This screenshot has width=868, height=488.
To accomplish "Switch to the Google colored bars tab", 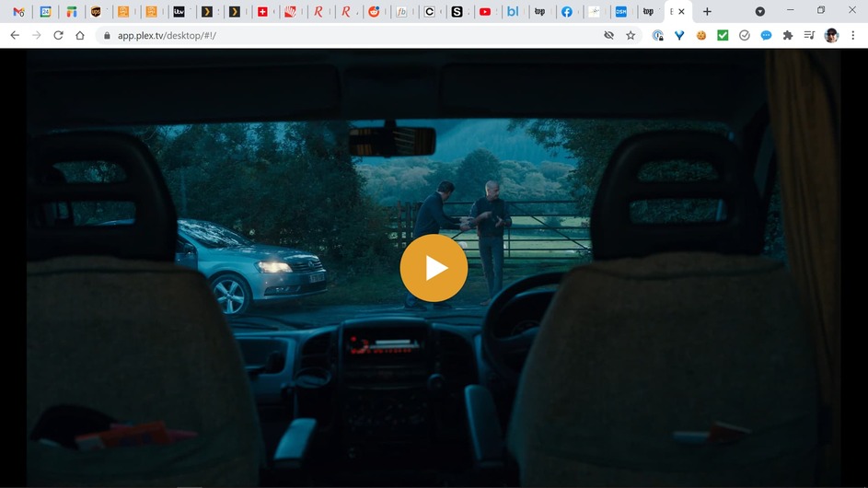I will point(72,12).
